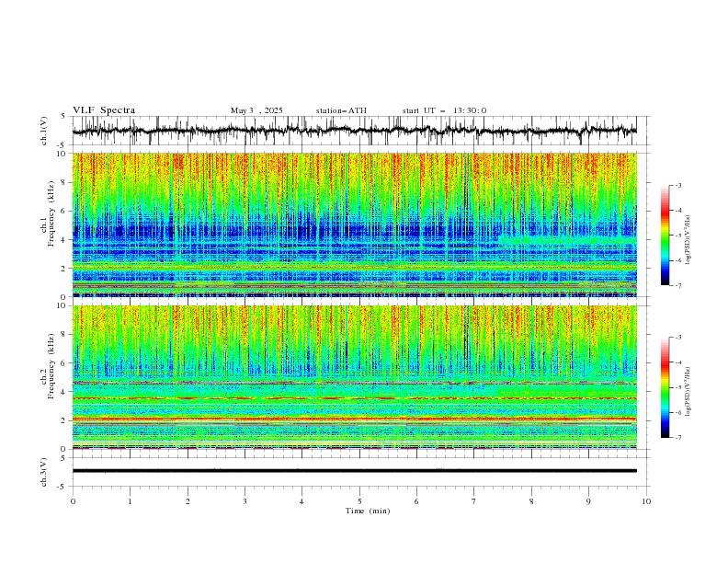Click the red 2 kHz band in ch.2 spectrogram
This screenshot has width=728, height=563.
click(x=354, y=419)
